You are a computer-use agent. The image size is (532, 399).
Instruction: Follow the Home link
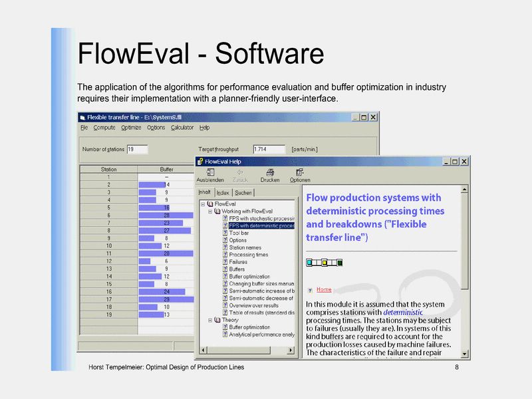324,290
